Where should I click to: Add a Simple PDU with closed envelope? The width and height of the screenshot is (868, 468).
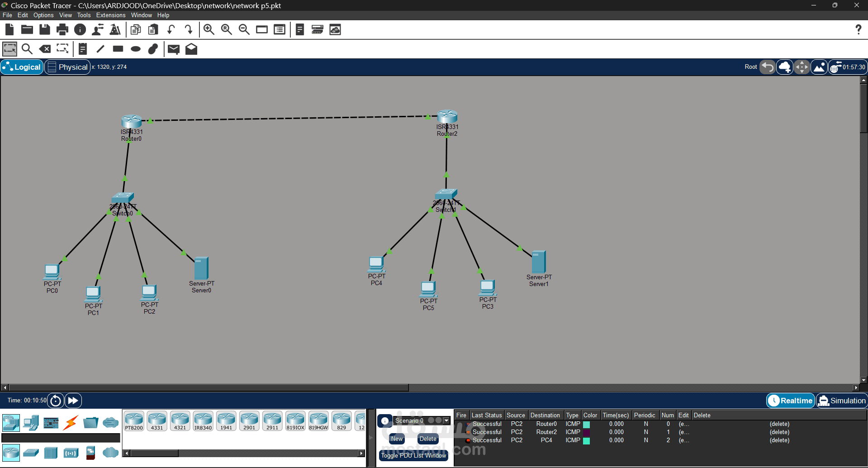(174, 49)
